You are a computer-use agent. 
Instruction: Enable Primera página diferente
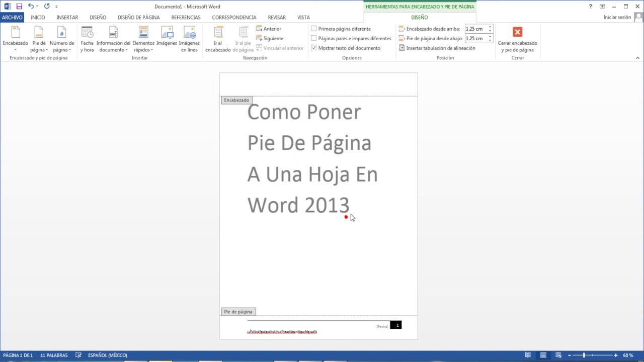pyautogui.click(x=314, y=29)
